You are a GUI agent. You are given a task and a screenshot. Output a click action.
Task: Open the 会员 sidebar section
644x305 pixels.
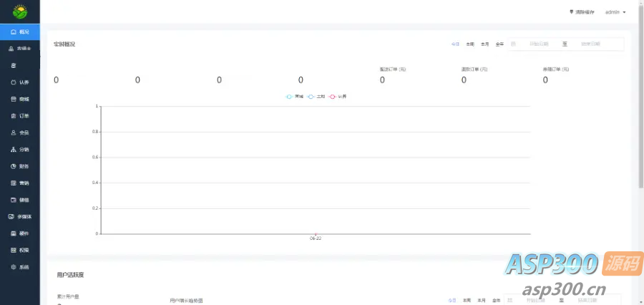[20, 132]
